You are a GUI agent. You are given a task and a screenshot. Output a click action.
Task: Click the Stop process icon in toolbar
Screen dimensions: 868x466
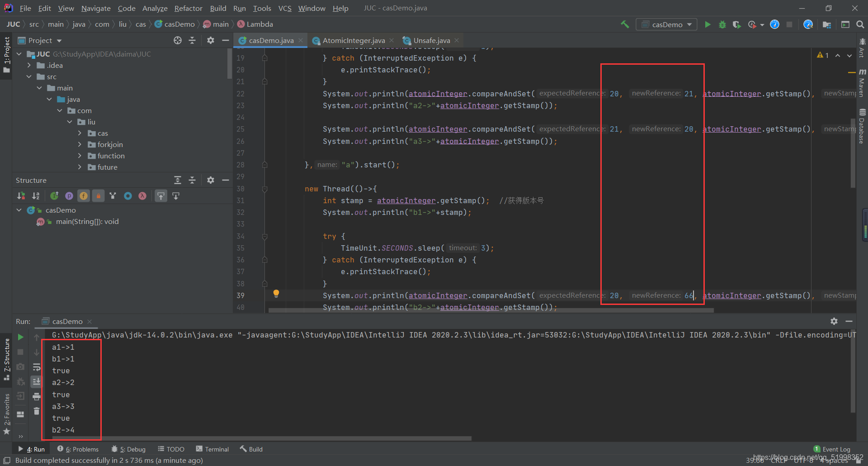(789, 24)
